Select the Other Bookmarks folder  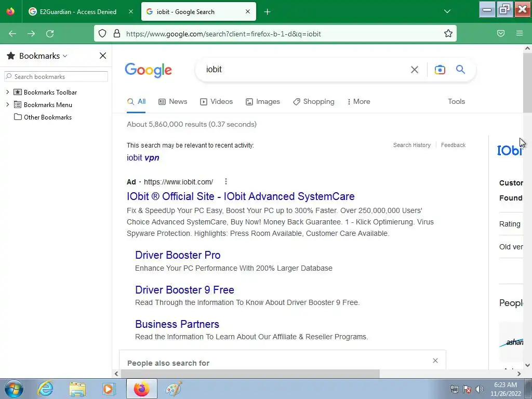(x=43, y=117)
